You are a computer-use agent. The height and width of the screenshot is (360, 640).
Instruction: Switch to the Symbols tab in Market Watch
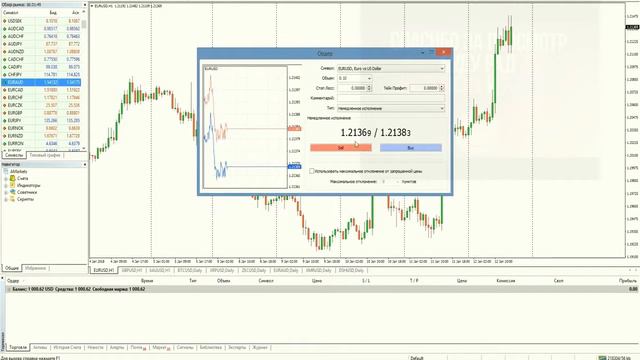click(14, 156)
